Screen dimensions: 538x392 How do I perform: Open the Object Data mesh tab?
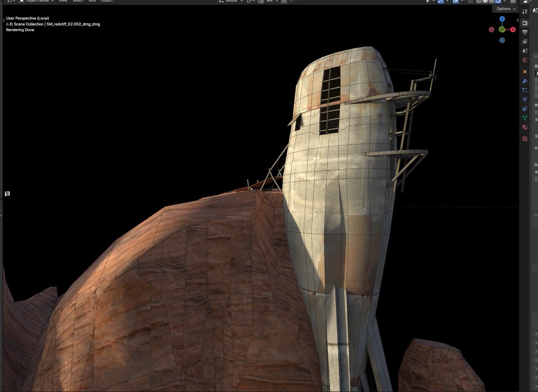(525, 118)
